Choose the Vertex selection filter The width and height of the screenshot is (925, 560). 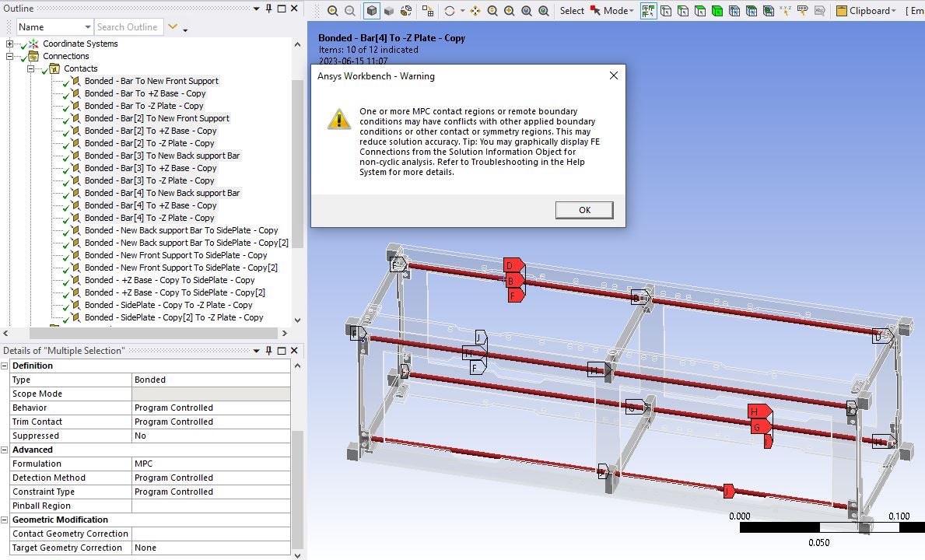tap(666, 11)
